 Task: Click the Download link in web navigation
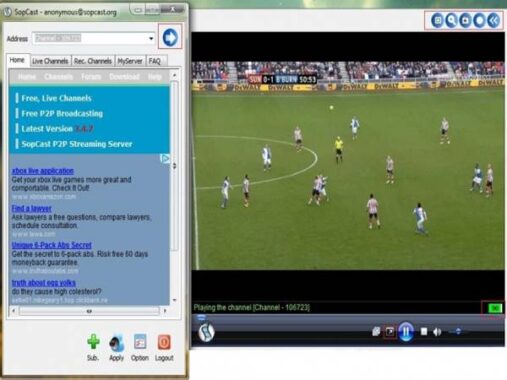point(124,77)
